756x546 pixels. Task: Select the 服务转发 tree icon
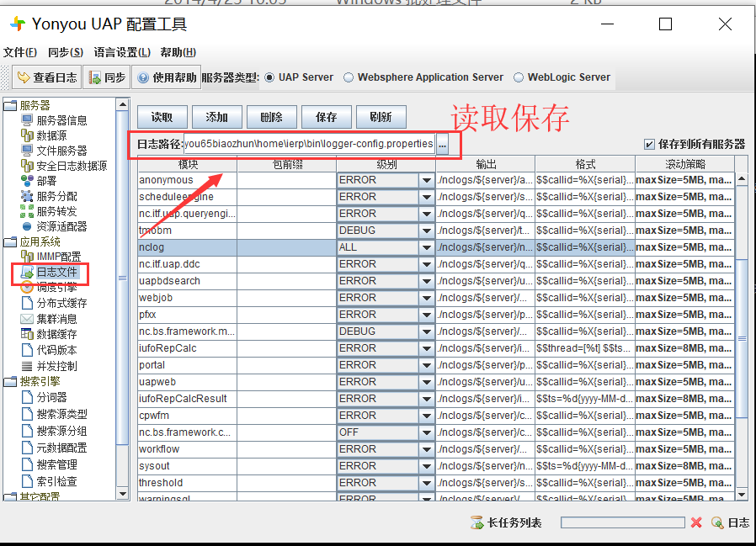point(27,211)
